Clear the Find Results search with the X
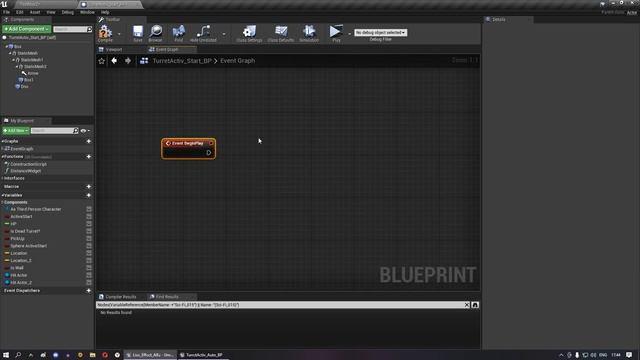The image size is (640, 360). click(x=467, y=305)
